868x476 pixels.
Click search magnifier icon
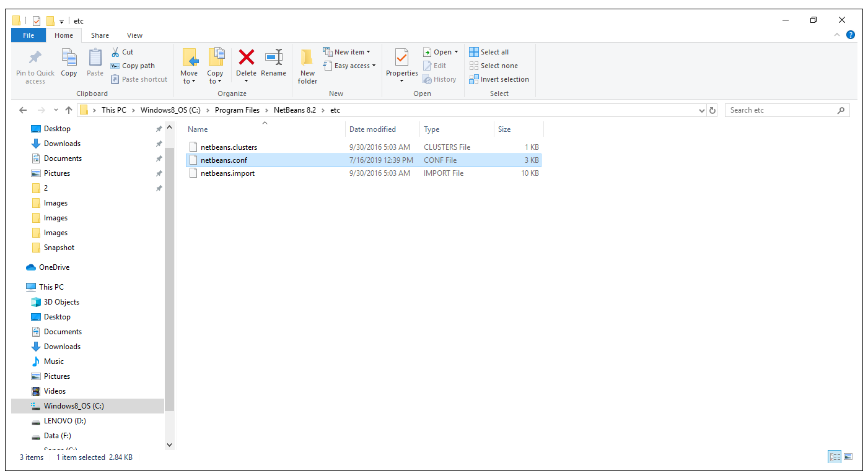841,110
